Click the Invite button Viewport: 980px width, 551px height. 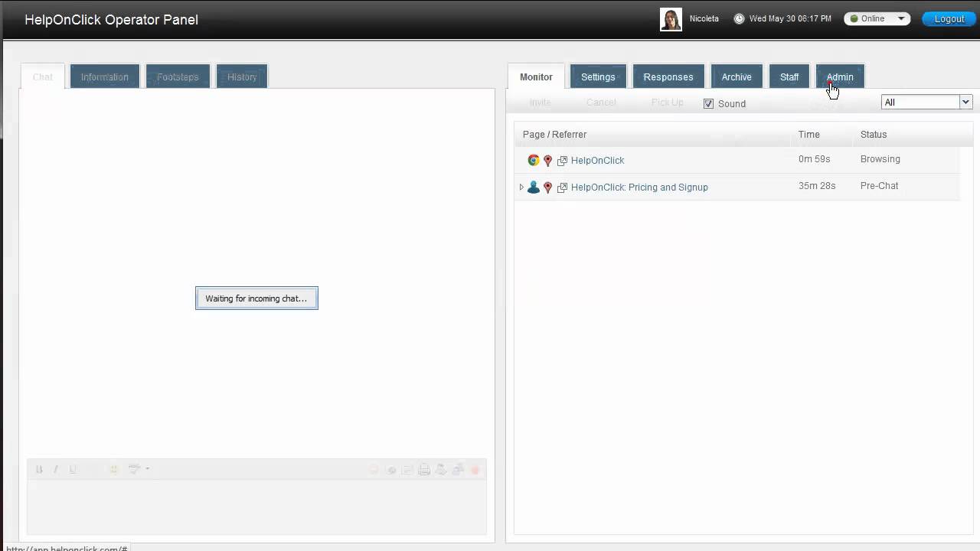[541, 103]
